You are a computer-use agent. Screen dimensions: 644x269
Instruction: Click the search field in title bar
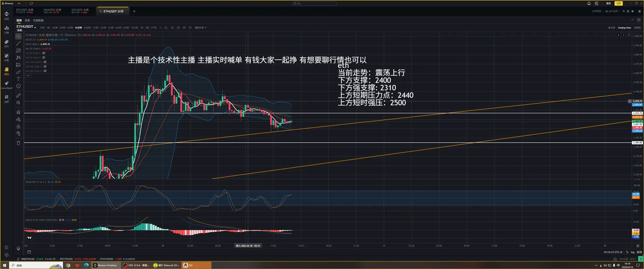314,3
